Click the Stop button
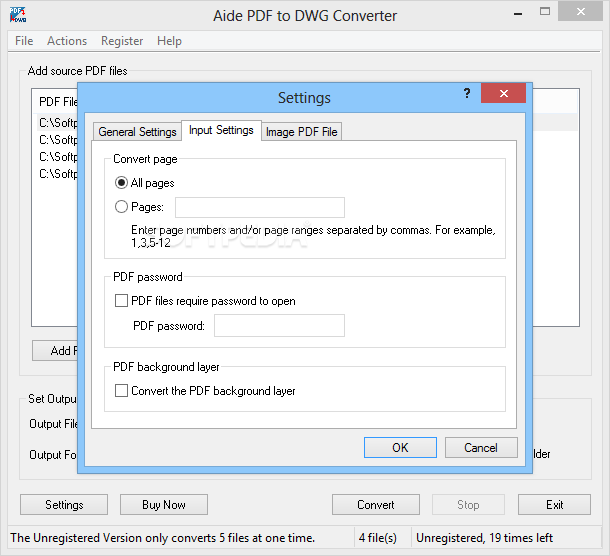 [x=468, y=505]
